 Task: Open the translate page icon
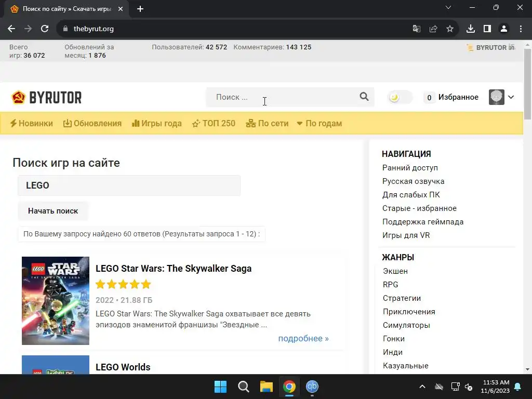coord(416,29)
